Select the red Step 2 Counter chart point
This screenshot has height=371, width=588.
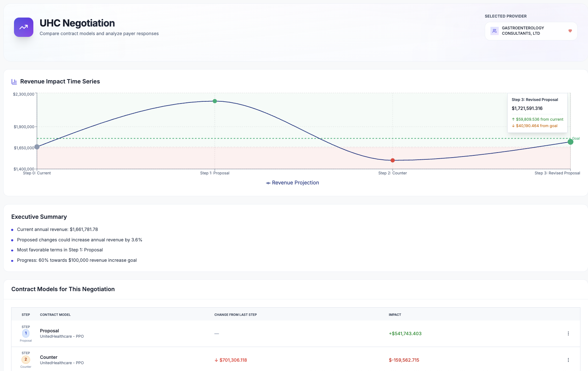[x=393, y=160]
